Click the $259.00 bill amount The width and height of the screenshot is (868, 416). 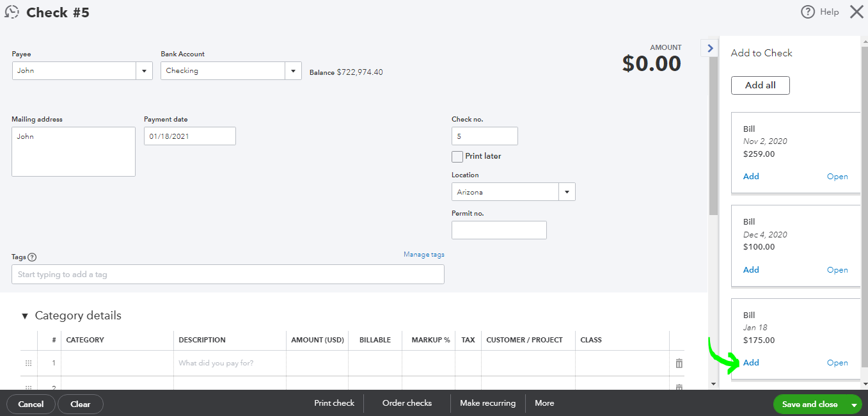click(x=759, y=154)
